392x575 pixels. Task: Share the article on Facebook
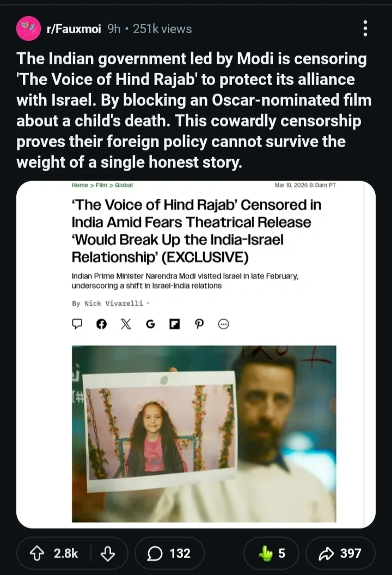tap(101, 324)
